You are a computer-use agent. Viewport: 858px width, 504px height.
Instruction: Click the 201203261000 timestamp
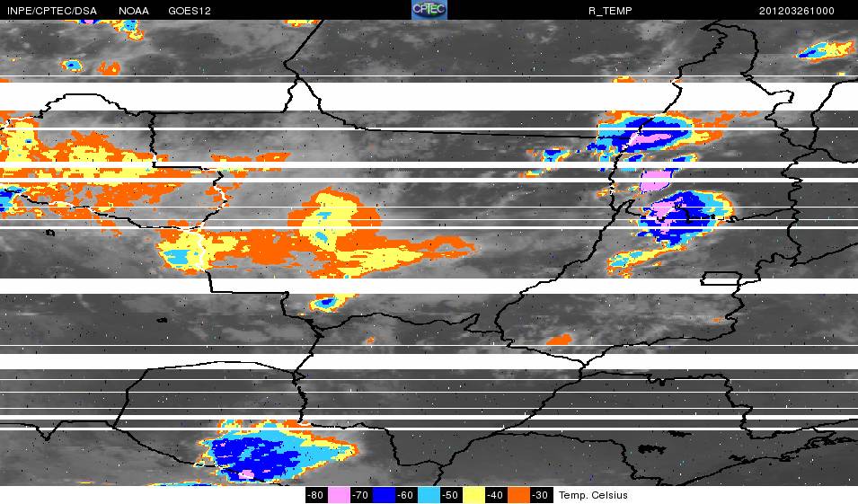click(797, 11)
